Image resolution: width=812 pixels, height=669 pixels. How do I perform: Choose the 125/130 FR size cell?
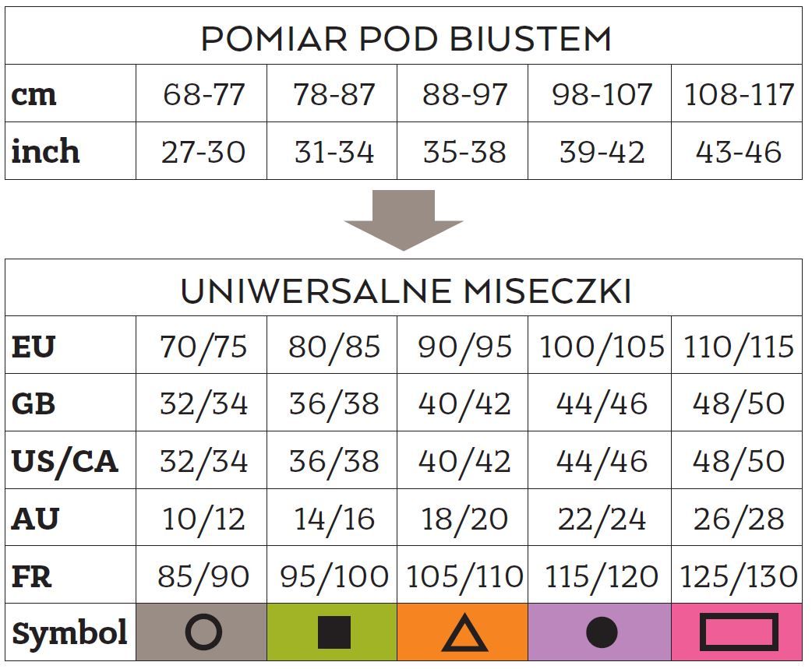click(738, 576)
